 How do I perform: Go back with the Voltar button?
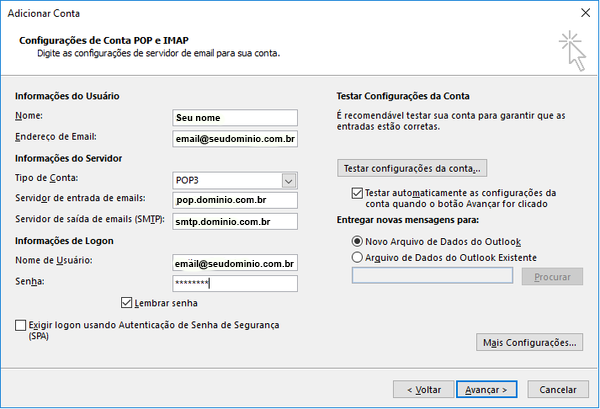point(424,389)
